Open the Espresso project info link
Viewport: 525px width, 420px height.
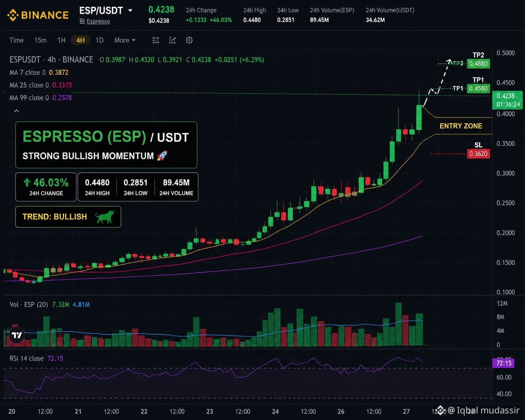click(98, 21)
